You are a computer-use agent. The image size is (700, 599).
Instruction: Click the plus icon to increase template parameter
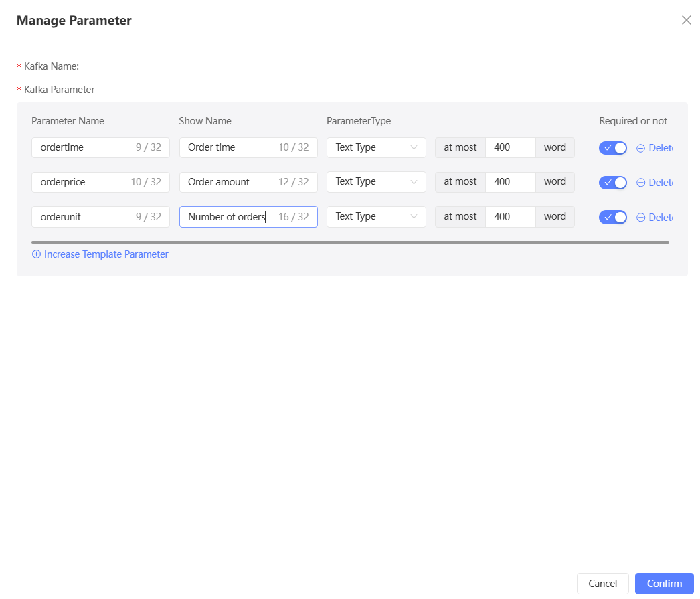(x=36, y=254)
